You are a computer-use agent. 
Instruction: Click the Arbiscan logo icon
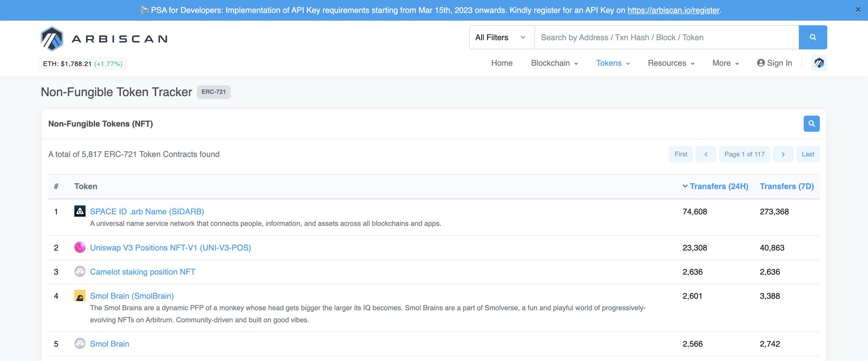click(52, 39)
